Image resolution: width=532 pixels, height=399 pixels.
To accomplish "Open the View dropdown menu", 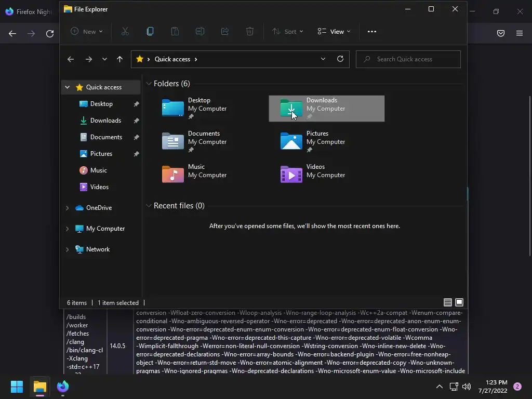I will [334, 32].
